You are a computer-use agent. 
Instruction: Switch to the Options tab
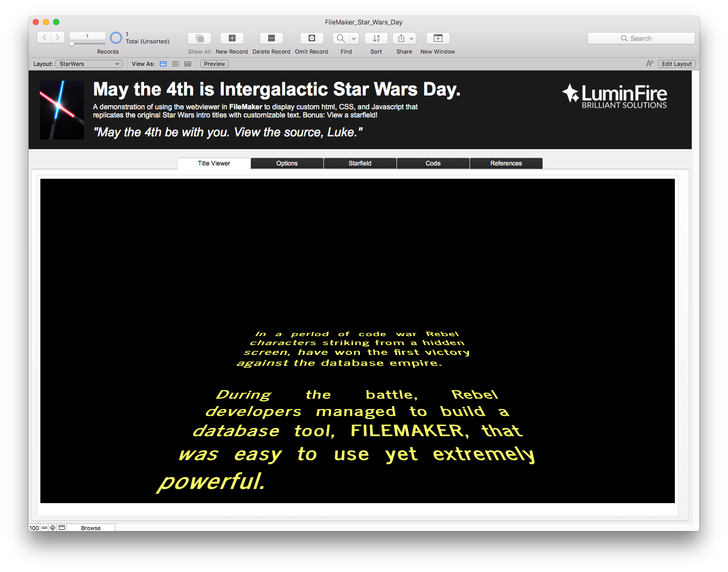point(287,163)
